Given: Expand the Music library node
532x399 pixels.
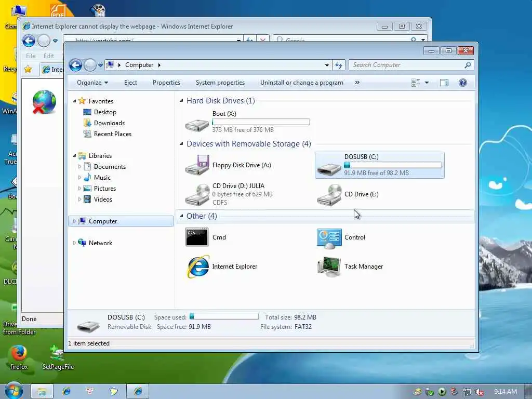Looking at the screenshot, I should pyautogui.click(x=79, y=178).
